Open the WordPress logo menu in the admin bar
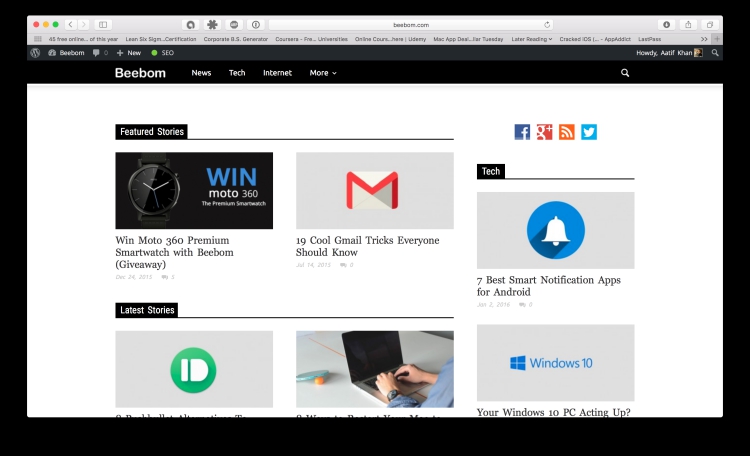The width and height of the screenshot is (750, 456). pos(35,53)
